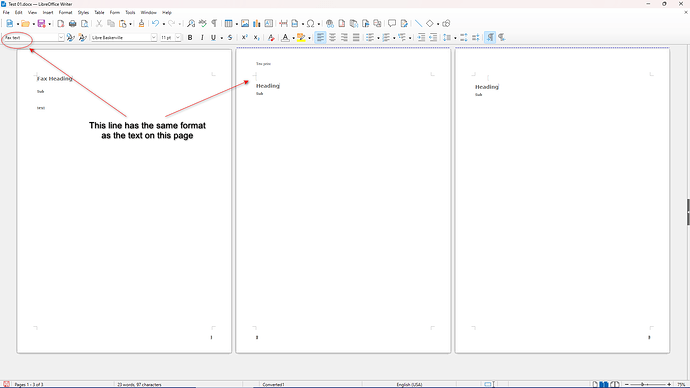Open Undo history dropdown arrow
The height and width of the screenshot is (388, 690).
(x=163, y=24)
